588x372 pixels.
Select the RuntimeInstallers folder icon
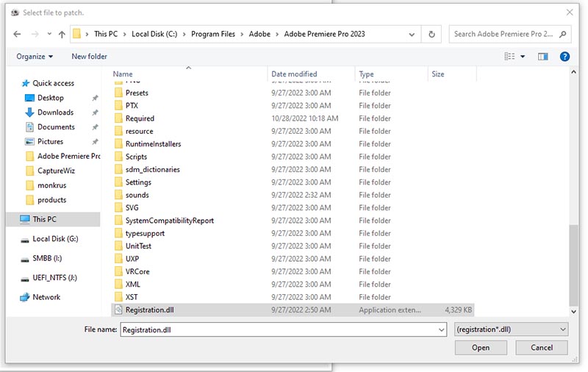click(x=118, y=143)
